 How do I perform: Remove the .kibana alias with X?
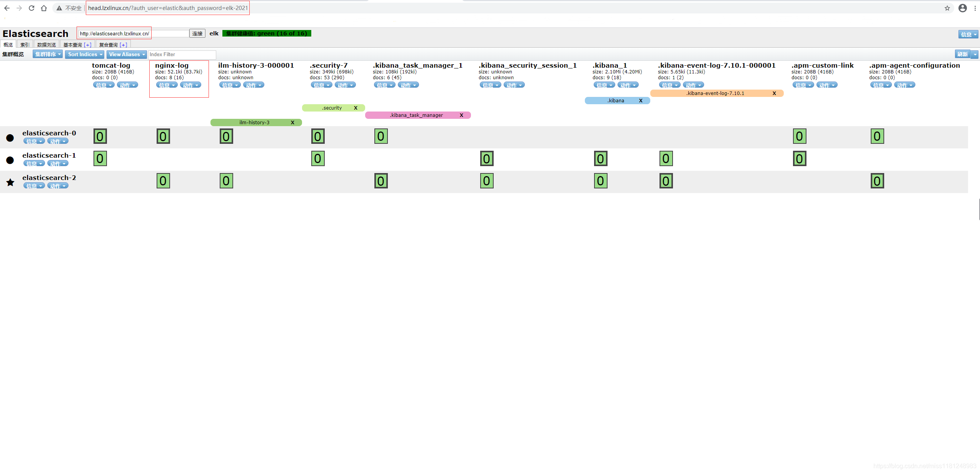pyautogui.click(x=641, y=101)
